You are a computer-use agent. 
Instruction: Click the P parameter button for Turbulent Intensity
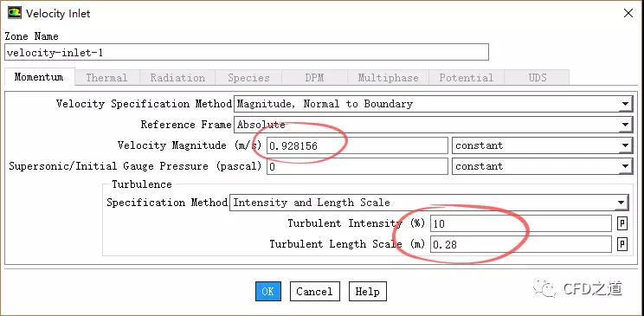tap(622, 223)
